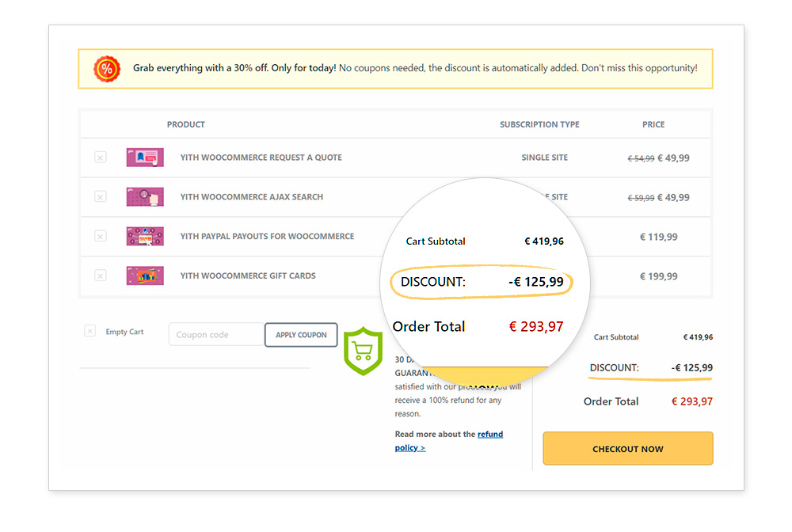Open the Request a Quote product thumbnail
Screen dimensions: 792x532
[145, 158]
